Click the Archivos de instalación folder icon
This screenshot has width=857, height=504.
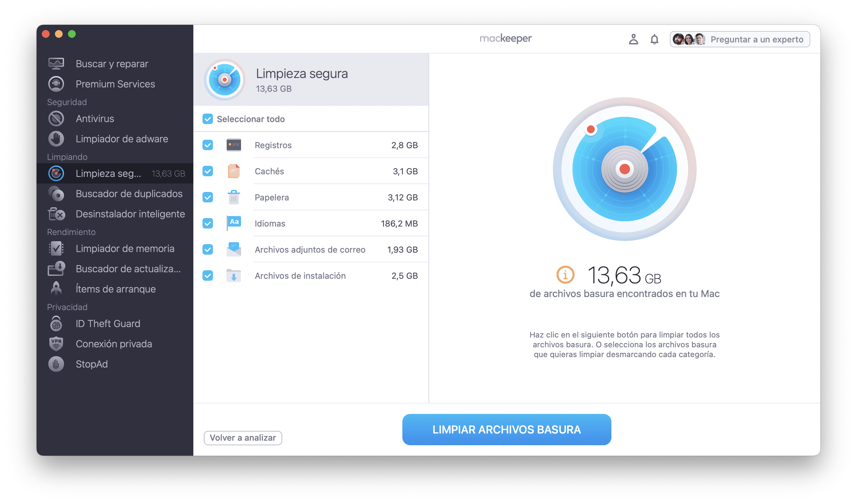coord(234,276)
